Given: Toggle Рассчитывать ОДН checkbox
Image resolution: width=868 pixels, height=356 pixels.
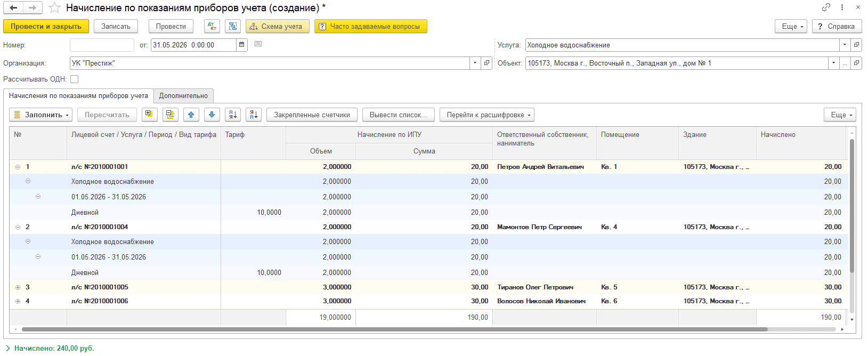Looking at the screenshot, I should click(75, 79).
